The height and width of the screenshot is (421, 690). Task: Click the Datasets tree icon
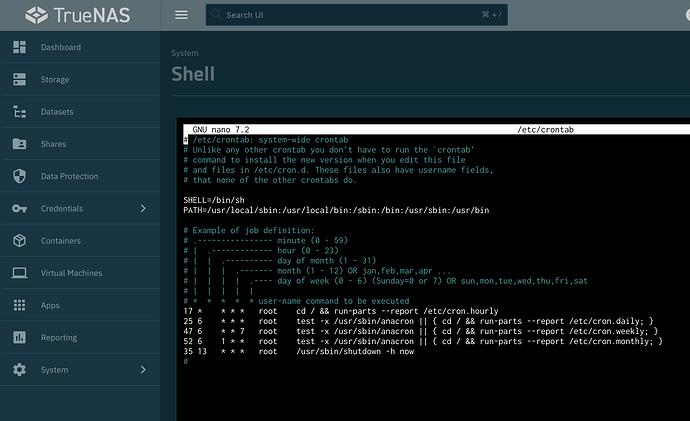coord(19,112)
